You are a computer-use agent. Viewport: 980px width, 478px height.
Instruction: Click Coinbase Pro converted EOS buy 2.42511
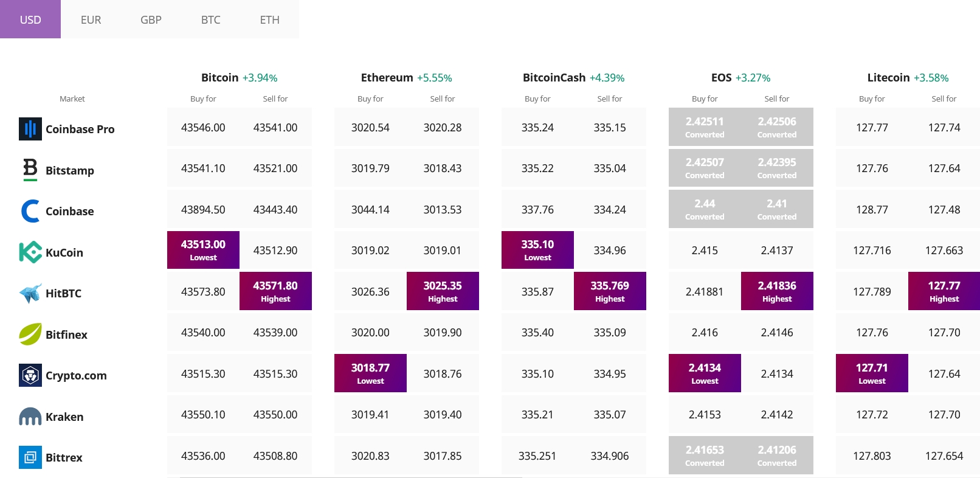(x=705, y=126)
